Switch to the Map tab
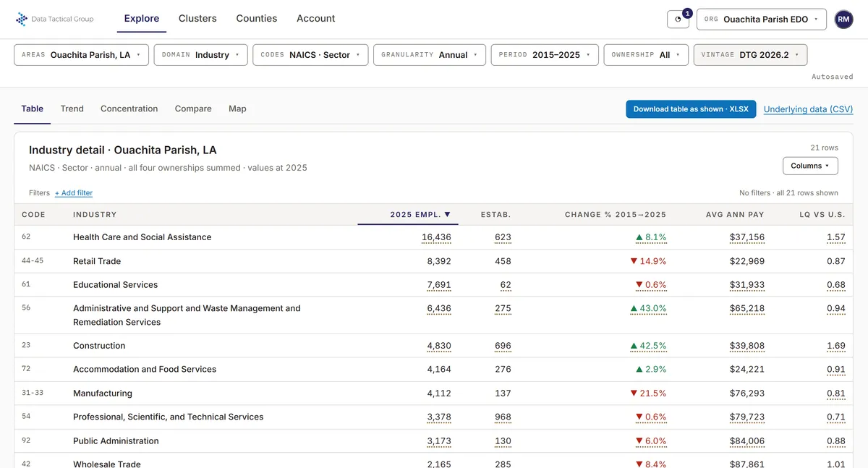 click(237, 109)
